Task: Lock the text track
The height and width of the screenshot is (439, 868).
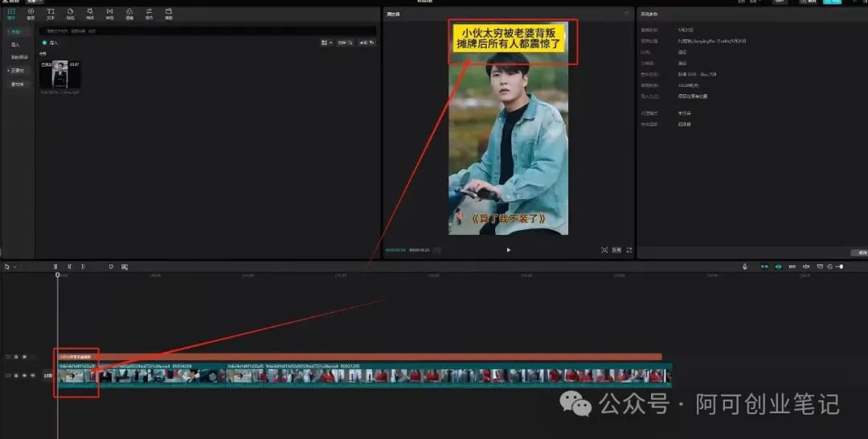Action: pos(16,357)
